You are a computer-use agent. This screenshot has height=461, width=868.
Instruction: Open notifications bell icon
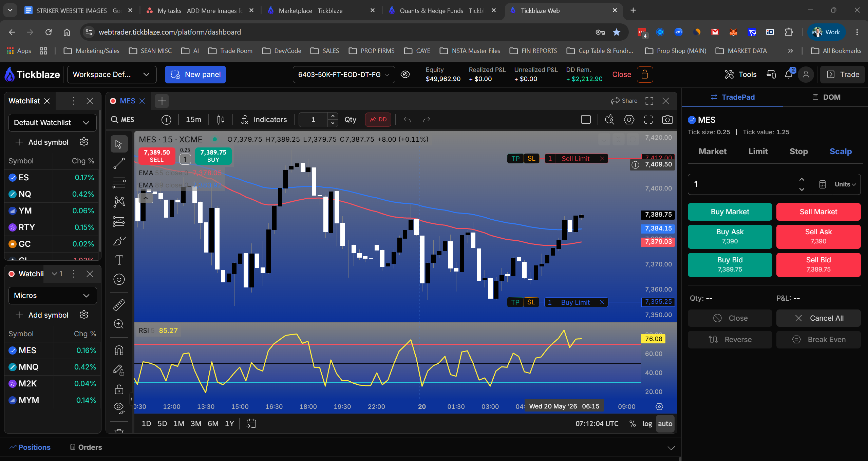[789, 75]
